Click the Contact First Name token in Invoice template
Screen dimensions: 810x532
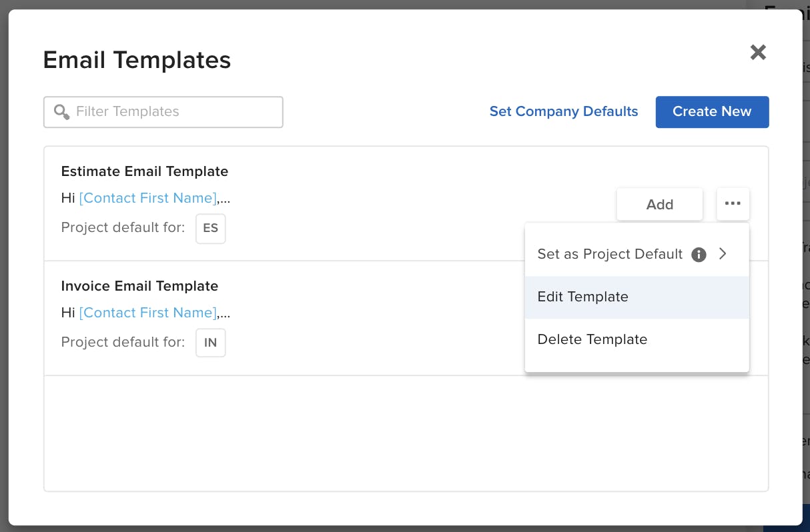(x=147, y=313)
